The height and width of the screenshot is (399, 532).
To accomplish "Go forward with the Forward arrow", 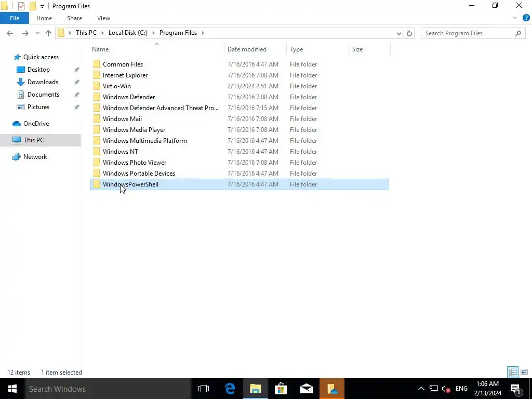I will pyautogui.click(x=25, y=33).
